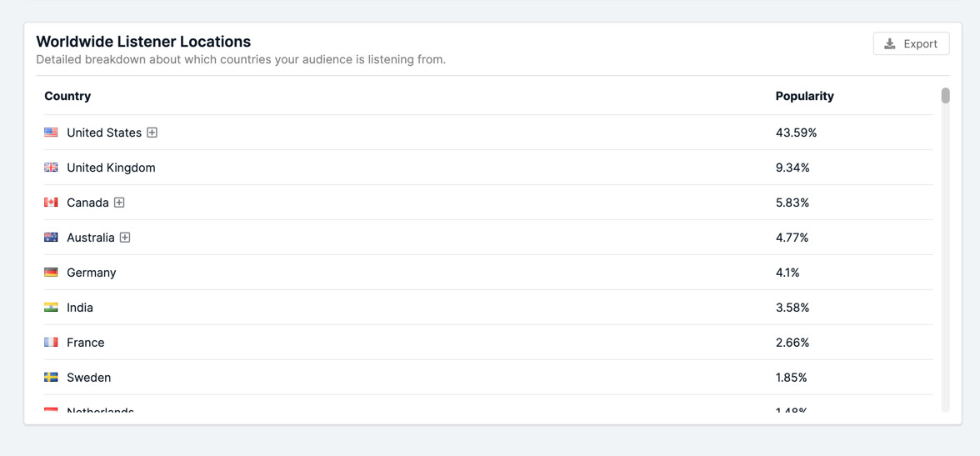The height and width of the screenshot is (456, 980).
Task: Click the Popularity column header
Action: point(804,96)
